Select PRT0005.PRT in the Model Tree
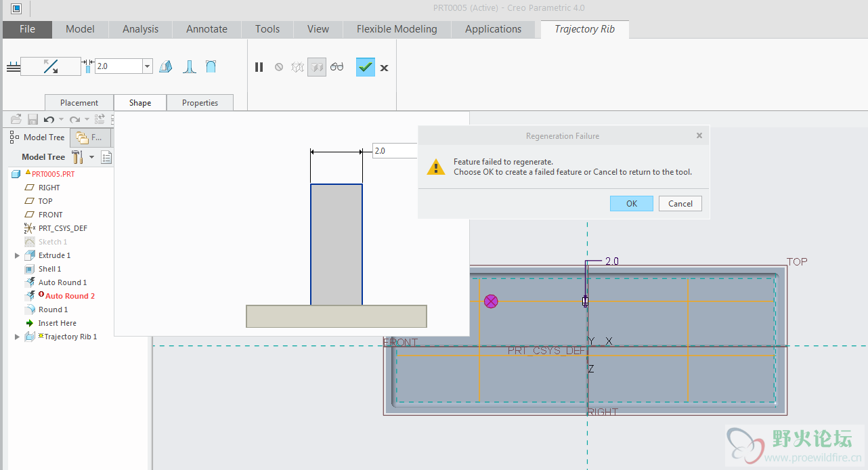Viewport: 868px width, 470px height. point(53,174)
